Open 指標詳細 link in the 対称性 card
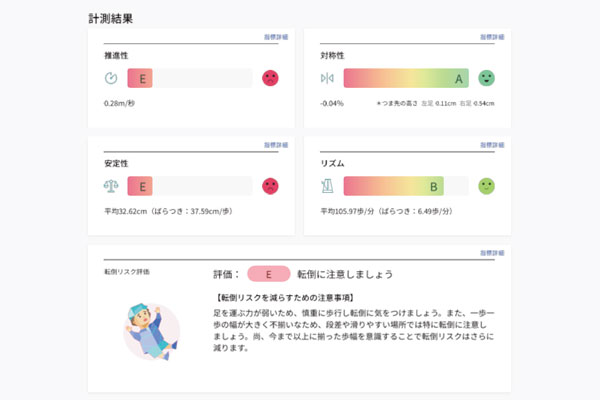The height and width of the screenshot is (400, 600). click(492, 37)
